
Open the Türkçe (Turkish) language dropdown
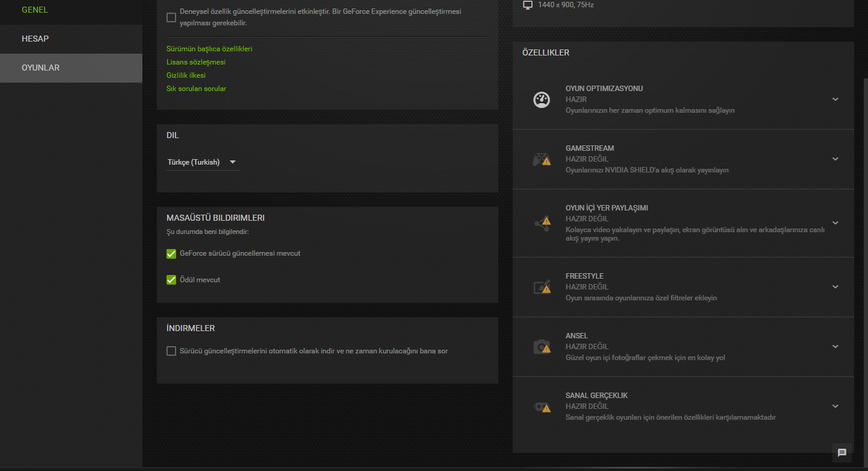click(202, 162)
